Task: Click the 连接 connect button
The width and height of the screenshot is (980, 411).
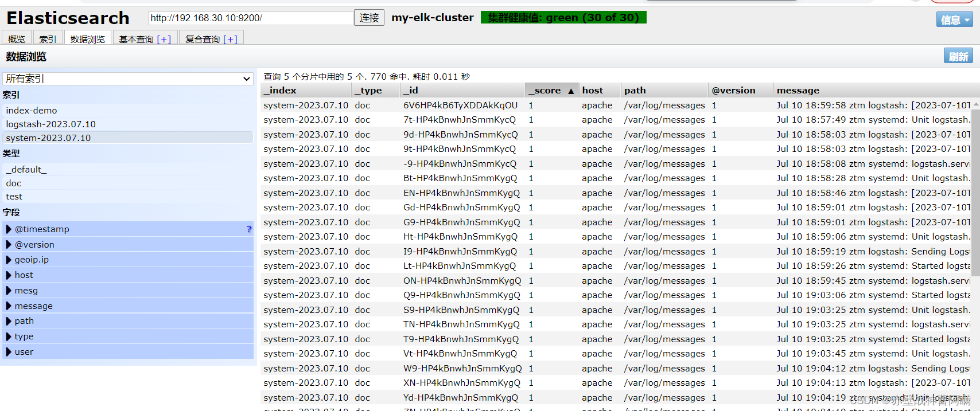Action: [x=370, y=18]
